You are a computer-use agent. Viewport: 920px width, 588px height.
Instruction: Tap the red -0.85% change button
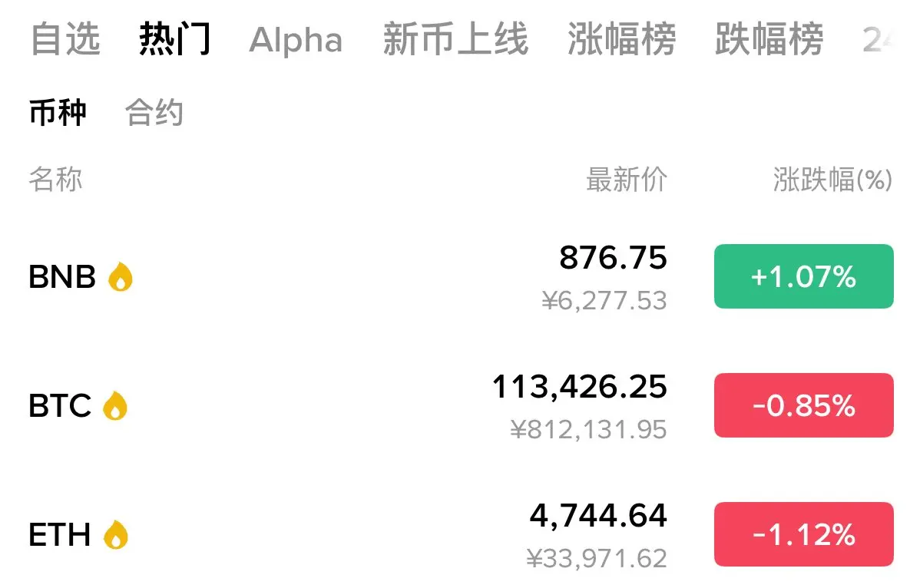[x=804, y=405]
